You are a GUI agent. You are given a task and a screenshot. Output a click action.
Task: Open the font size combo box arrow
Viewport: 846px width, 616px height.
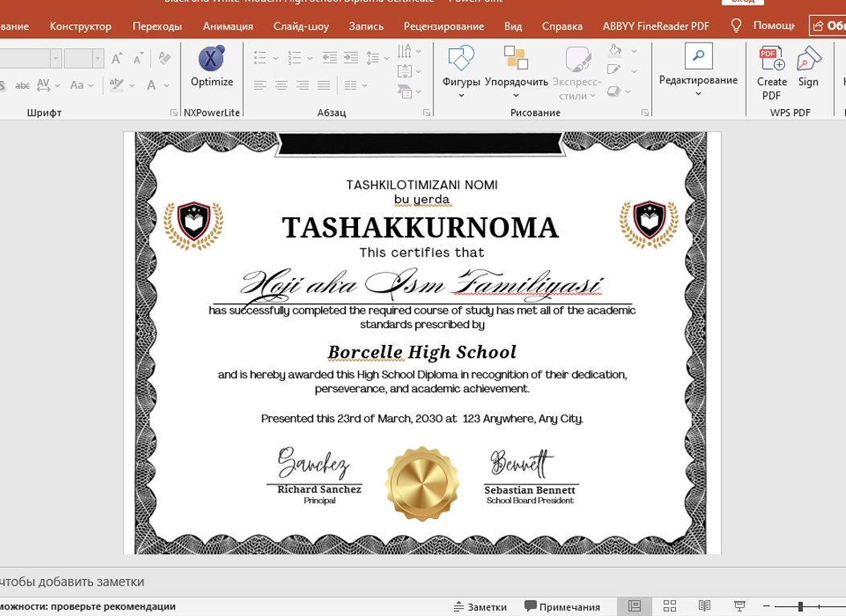[x=98, y=58]
